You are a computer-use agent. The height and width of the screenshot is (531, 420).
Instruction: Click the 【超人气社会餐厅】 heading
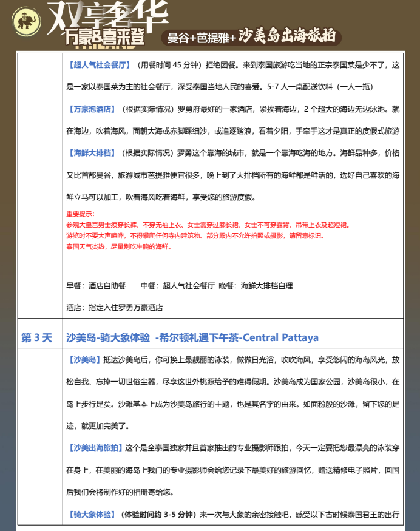point(100,65)
